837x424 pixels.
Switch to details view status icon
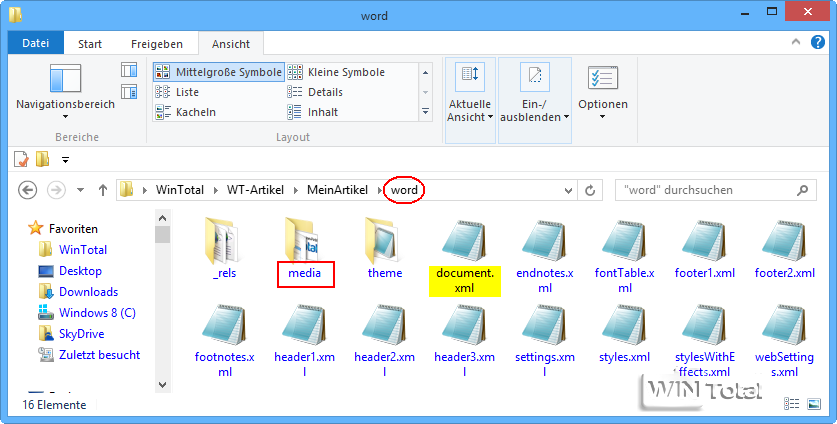792,404
